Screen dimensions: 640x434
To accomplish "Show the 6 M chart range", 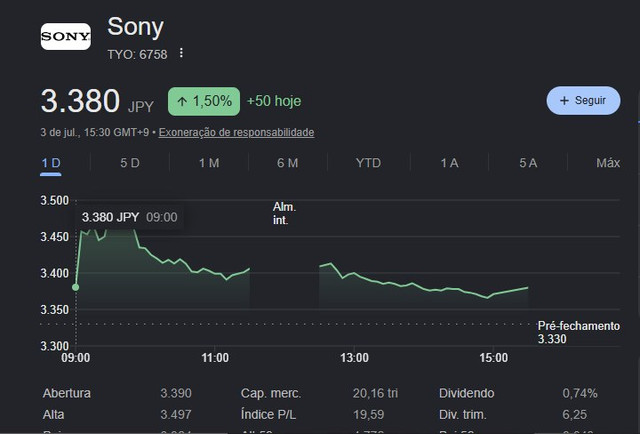I will (287, 163).
